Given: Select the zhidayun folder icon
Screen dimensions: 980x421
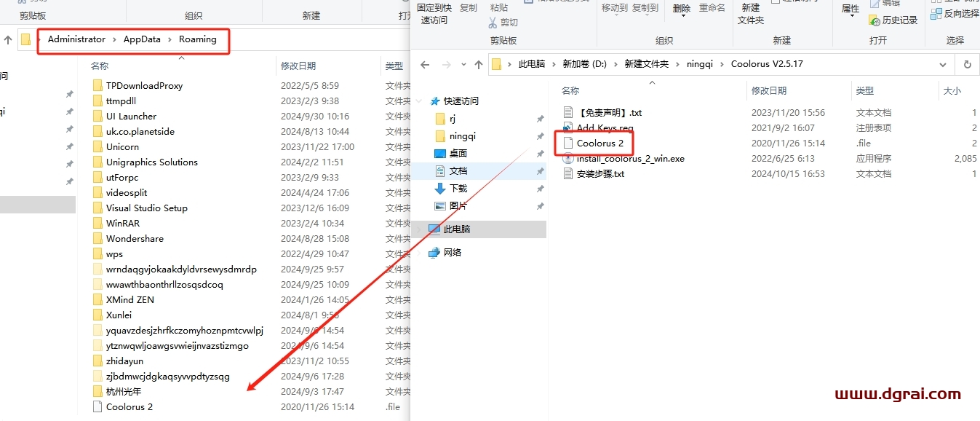Looking at the screenshot, I should pos(98,361).
